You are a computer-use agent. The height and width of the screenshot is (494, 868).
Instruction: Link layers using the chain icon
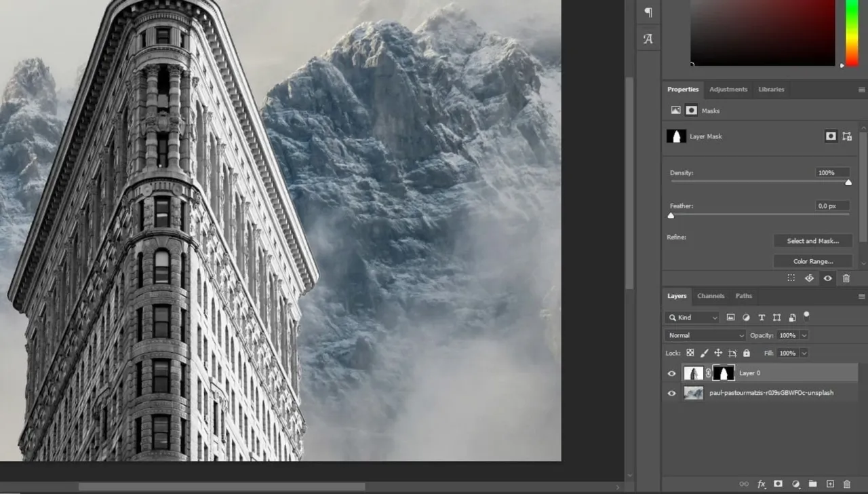click(743, 484)
